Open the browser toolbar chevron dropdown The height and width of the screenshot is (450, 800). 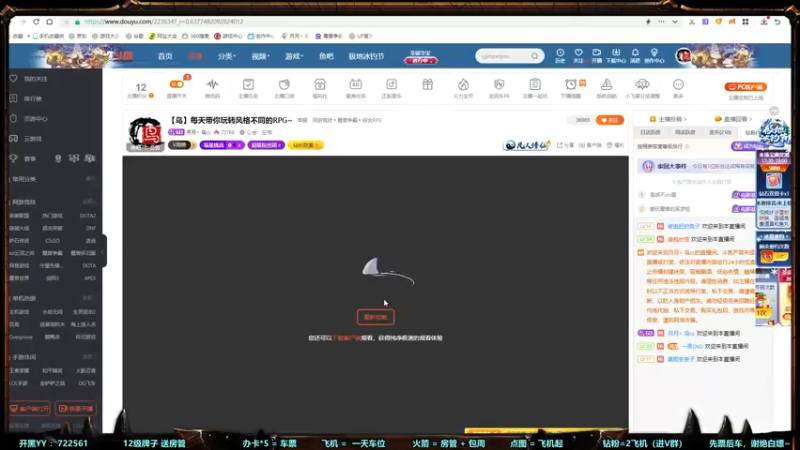674,22
